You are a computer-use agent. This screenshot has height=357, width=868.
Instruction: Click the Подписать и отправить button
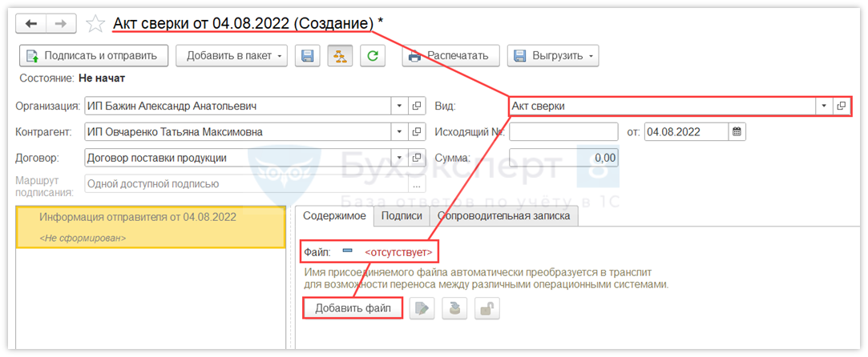click(94, 56)
